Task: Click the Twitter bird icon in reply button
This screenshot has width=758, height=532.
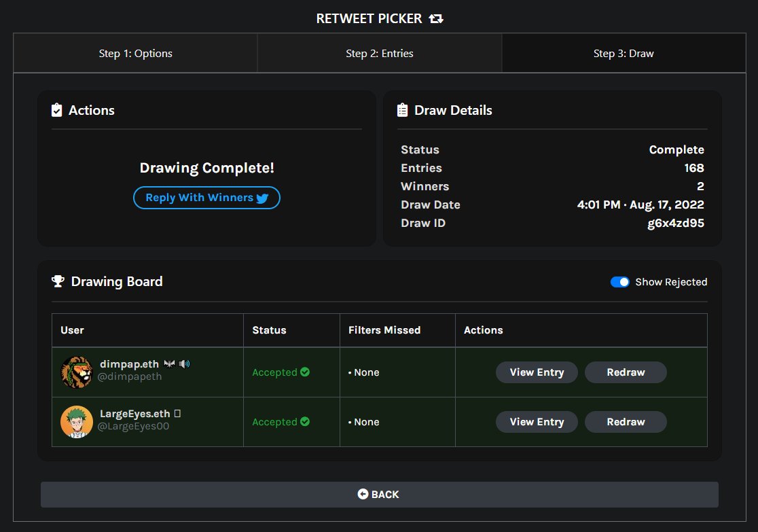Action: point(262,198)
